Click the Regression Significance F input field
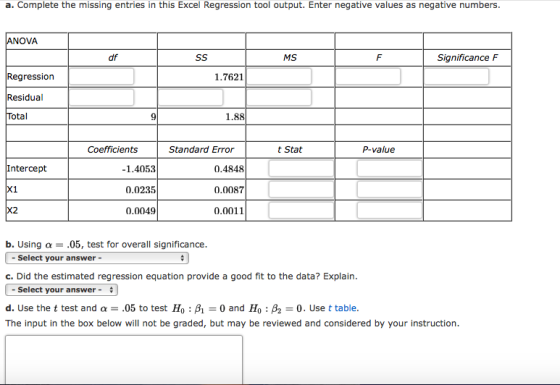Viewport: 560px width, 385px height. (x=456, y=76)
